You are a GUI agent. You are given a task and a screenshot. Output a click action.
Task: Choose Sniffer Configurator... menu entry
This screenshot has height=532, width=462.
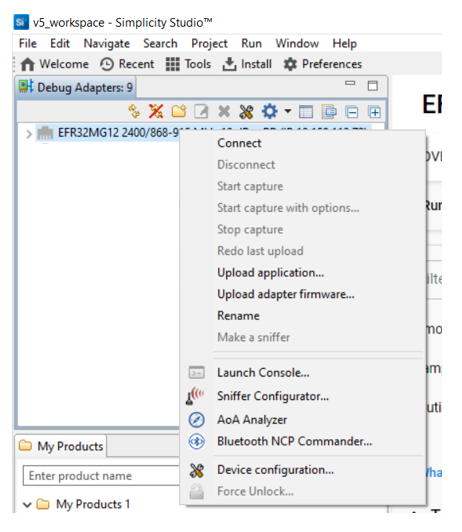[x=273, y=396]
